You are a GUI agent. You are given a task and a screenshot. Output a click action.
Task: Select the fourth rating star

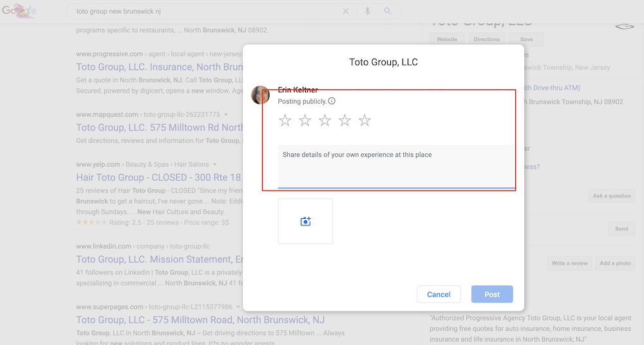pyautogui.click(x=345, y=120)
